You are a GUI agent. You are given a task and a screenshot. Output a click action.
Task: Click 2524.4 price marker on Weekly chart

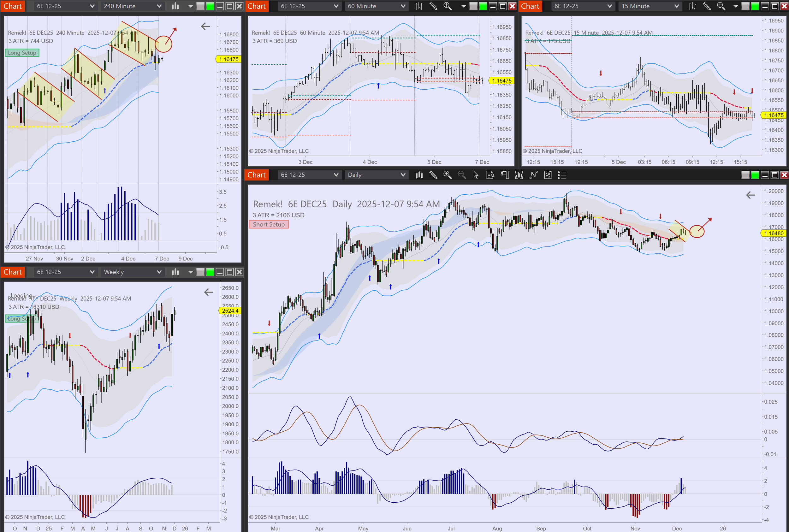230,311
